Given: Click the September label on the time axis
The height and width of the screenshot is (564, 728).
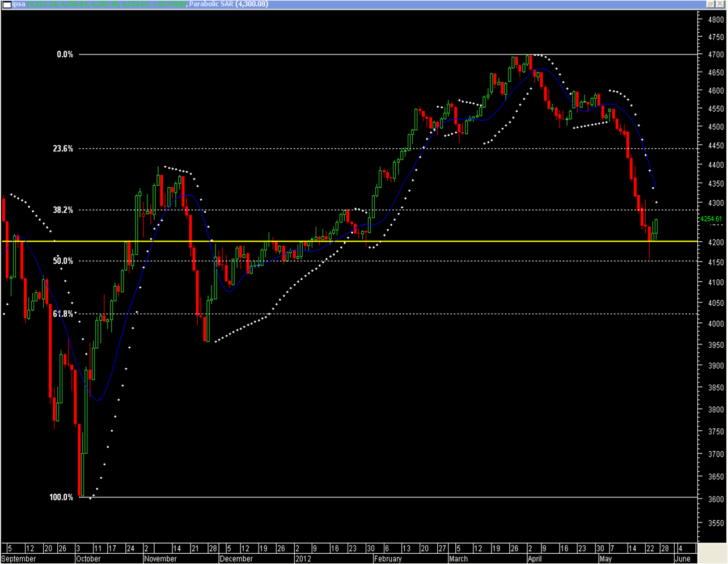Looking at the screenshot, I should point(19,559).
